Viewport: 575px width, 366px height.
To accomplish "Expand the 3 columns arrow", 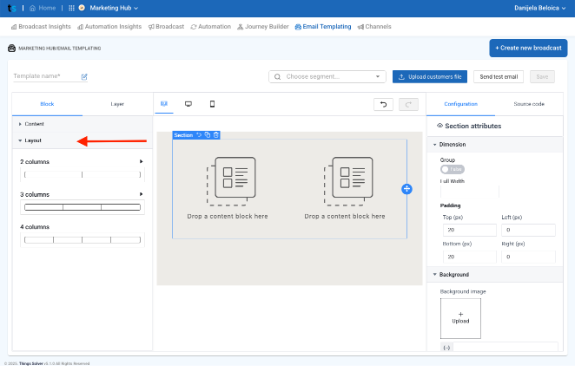I will [x=141, y=194].
